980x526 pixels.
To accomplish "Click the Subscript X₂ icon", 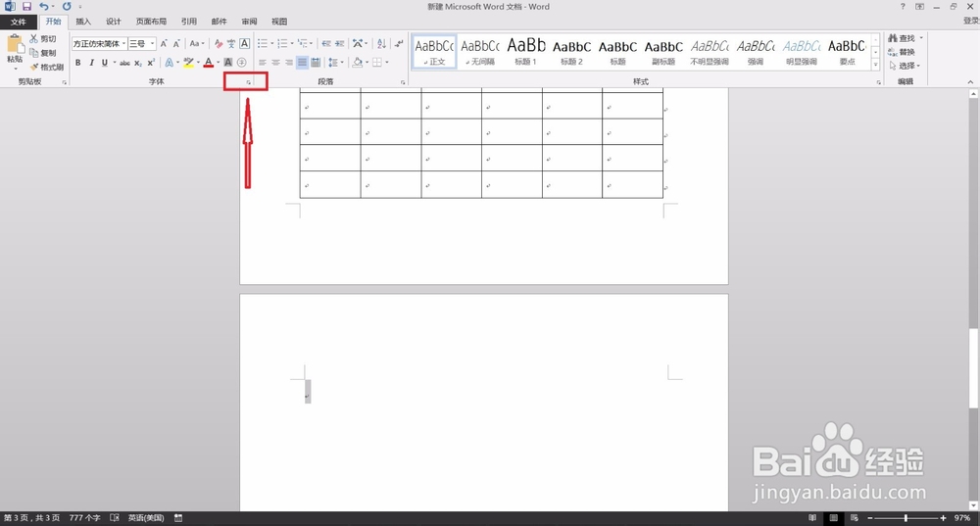I will 138,63.
